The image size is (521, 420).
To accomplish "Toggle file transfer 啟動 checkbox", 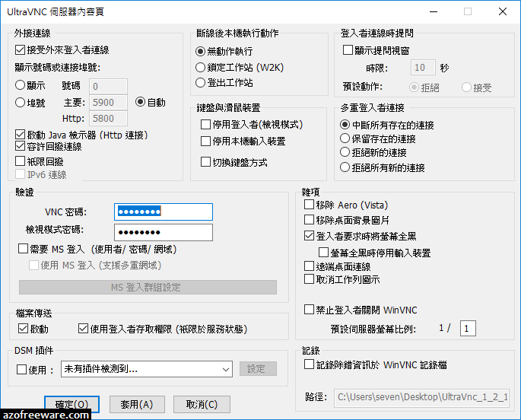I will (x=23, y=328).
